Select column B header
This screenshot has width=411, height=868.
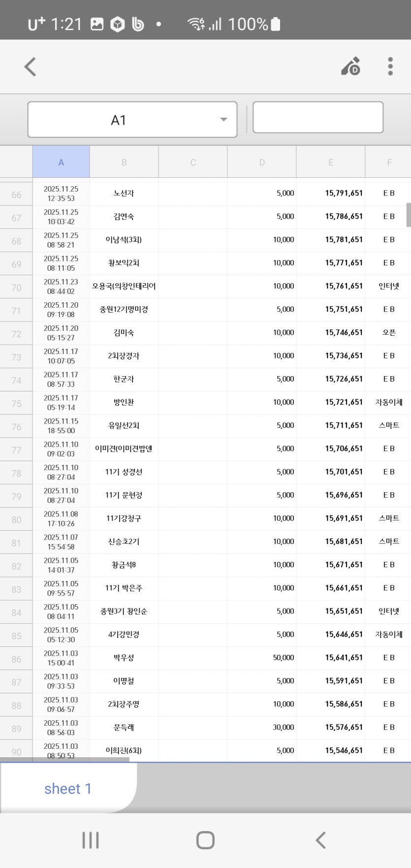124,162
